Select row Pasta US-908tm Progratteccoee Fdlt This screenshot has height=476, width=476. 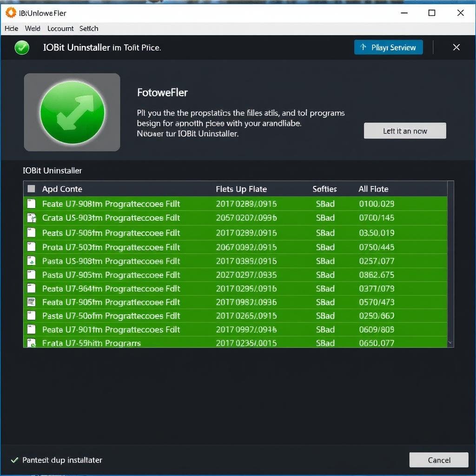coord(235,261)
